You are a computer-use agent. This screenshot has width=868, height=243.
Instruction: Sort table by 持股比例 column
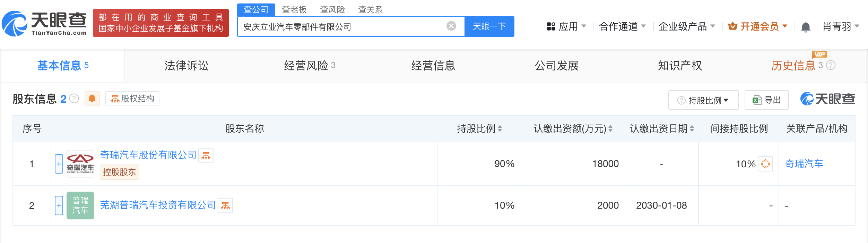pyautogui.click(x=500, y=129)
